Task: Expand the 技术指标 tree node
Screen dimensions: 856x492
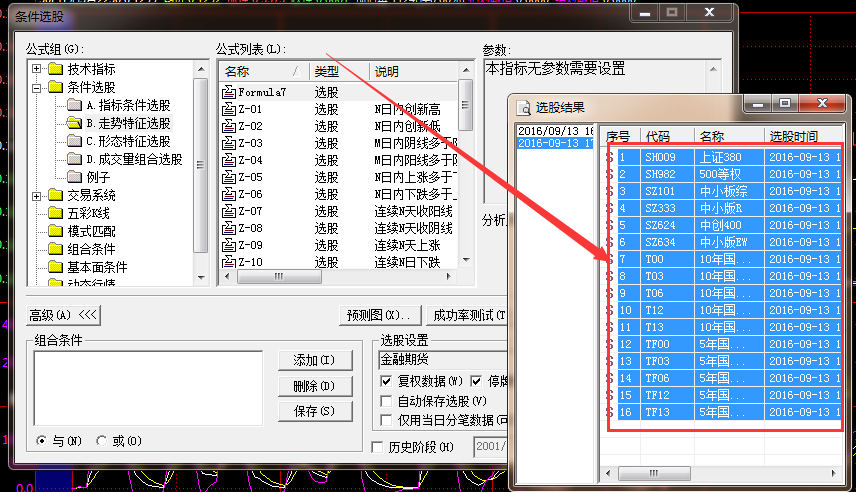Action: pos(38,69)
